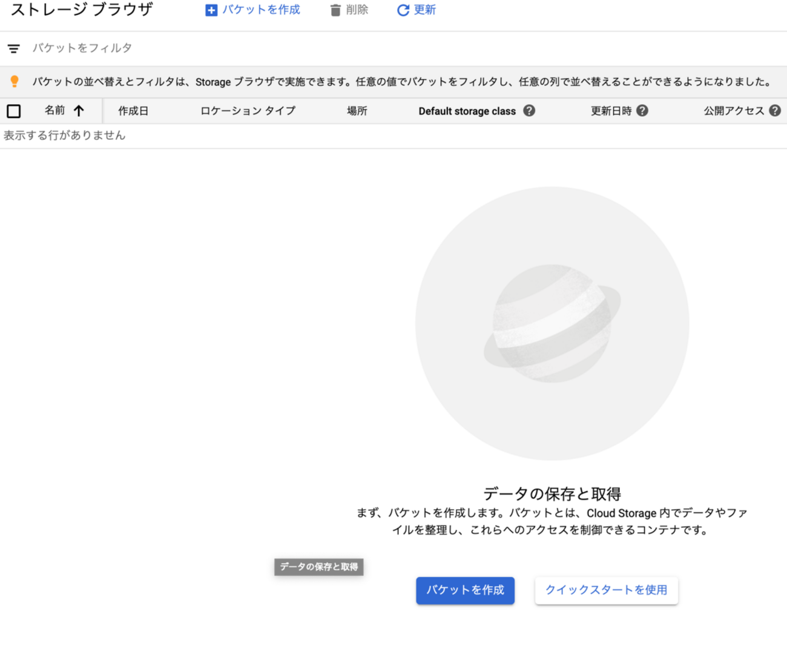Click the planet illustration
The image size is (787, 672).
pyautogui.click(x=552, y=323)
